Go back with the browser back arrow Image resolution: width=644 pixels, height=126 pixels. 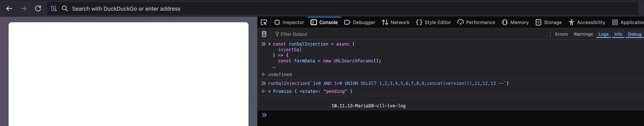pos(9,9)
